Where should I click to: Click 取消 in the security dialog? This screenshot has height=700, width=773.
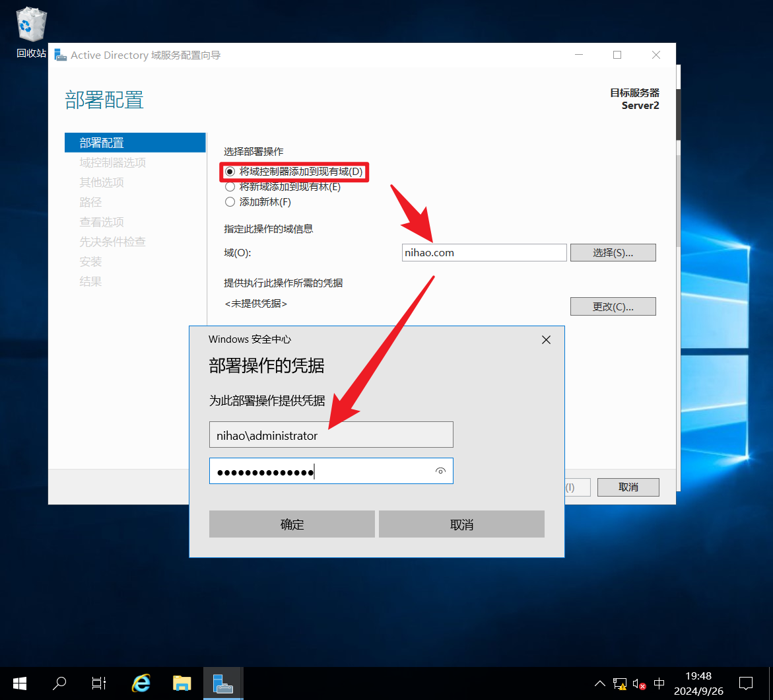pos(461,524)
